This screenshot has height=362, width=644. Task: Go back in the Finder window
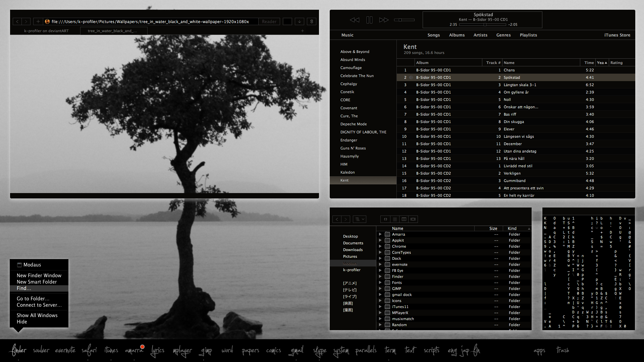pyautogui.click(x=337, y=219)
